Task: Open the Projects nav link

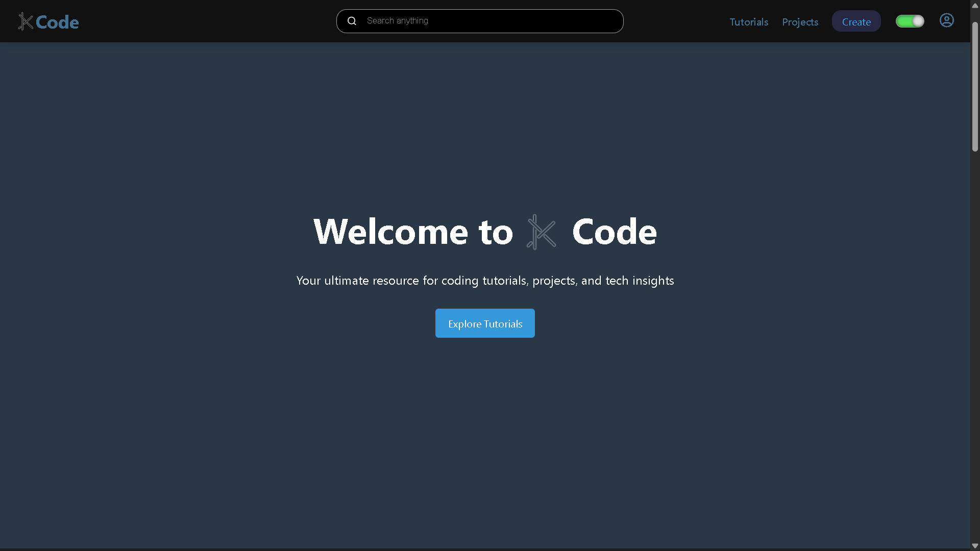Action: pos(800,22)
